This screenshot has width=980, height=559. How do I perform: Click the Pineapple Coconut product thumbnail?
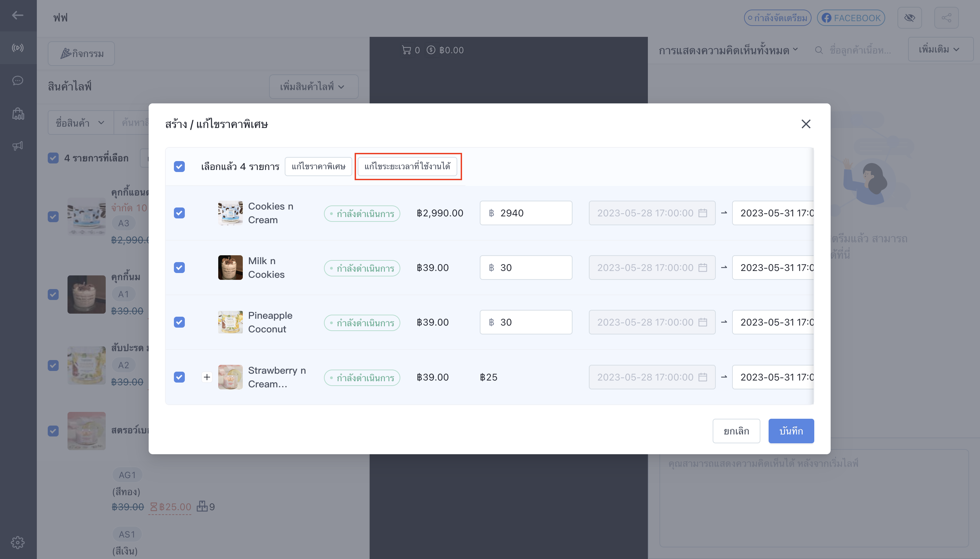[x=230, y=322]
